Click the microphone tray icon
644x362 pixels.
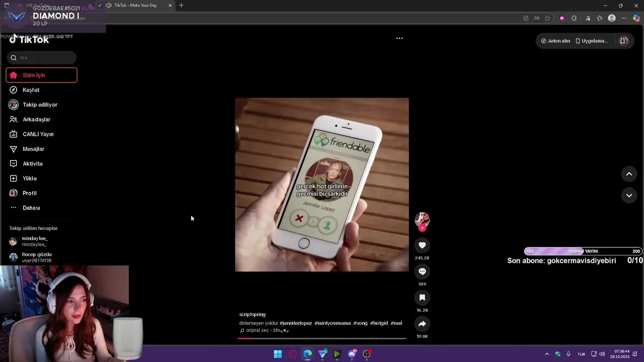[569, 354]
